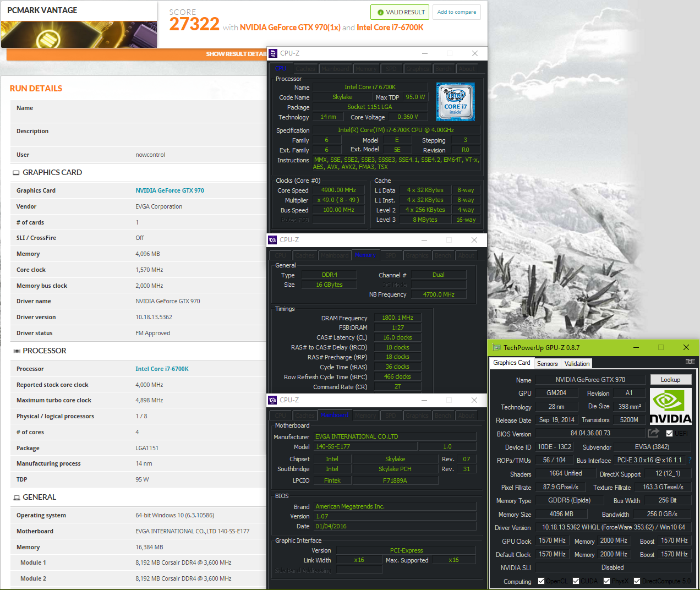This screenshot has height=590, width=700.
Task: Open About tab in top CPU-Z window
Action: [467, 69]
